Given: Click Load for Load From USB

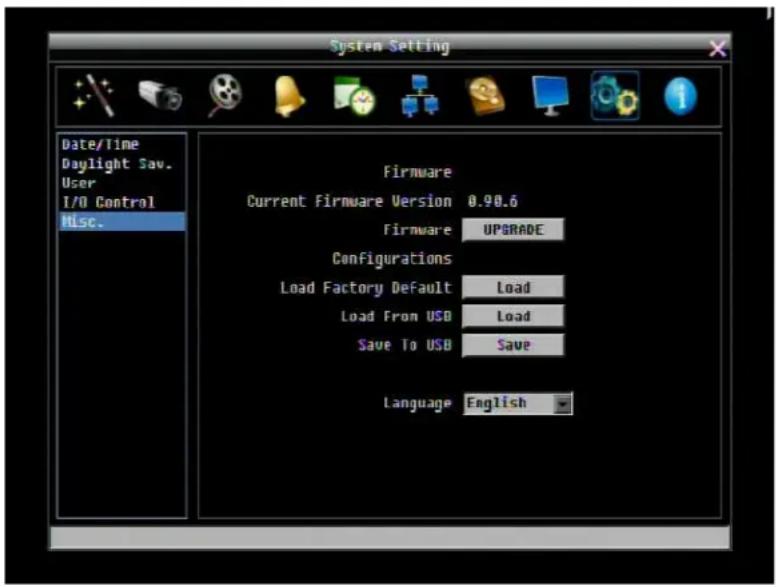Looking at the screenshot, I should [x=513, y=316].
